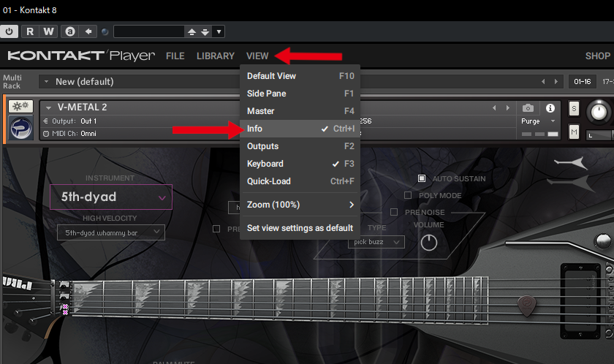Screen dimensions: 614x364
Task: Click the plugin power bypass button
Action: (10, 31)
